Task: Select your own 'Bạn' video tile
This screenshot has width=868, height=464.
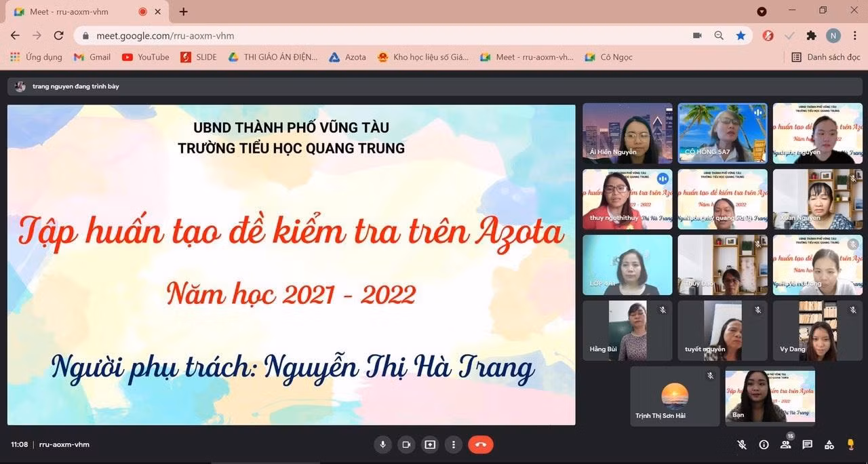Action: tap(770, 396)
